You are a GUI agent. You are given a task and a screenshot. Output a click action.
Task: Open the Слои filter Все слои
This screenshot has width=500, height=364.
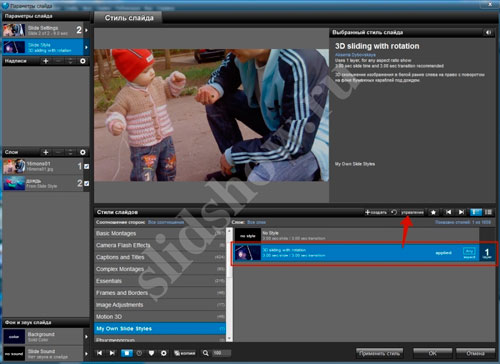click(256, 222)
